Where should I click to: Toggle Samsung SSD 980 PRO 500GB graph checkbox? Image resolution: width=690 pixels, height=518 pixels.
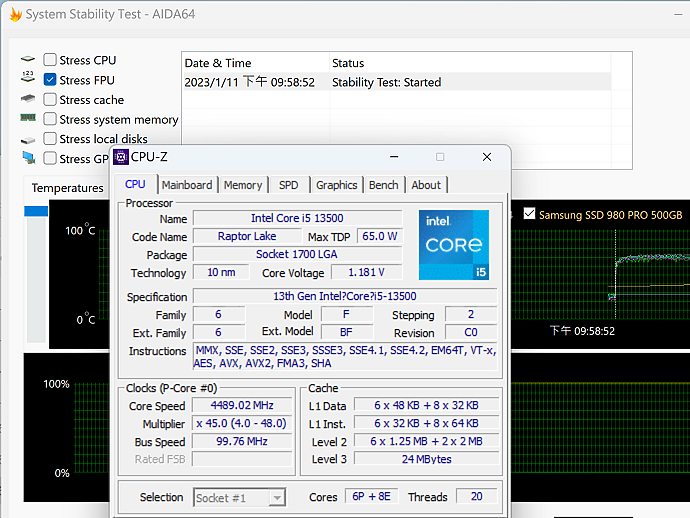529,214
